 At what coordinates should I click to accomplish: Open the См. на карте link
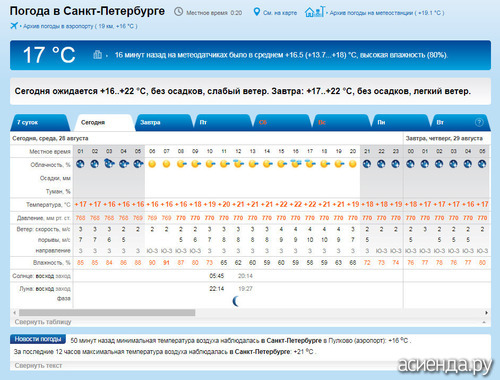pos(280,13)
